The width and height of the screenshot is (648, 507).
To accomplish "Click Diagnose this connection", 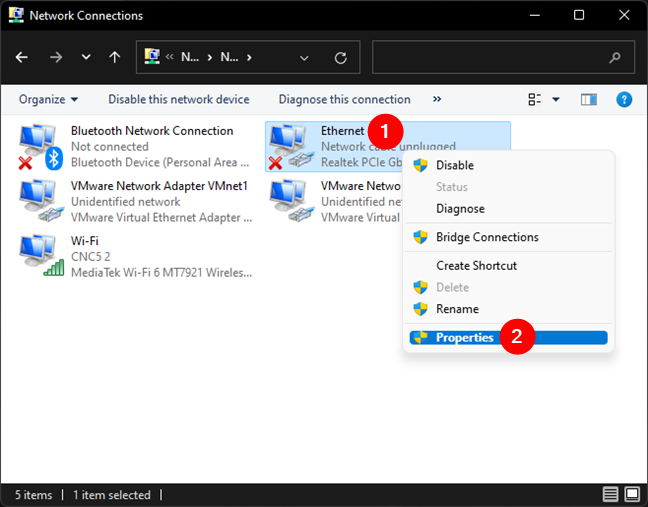I will pyautogui.click(x=344, y=99).
